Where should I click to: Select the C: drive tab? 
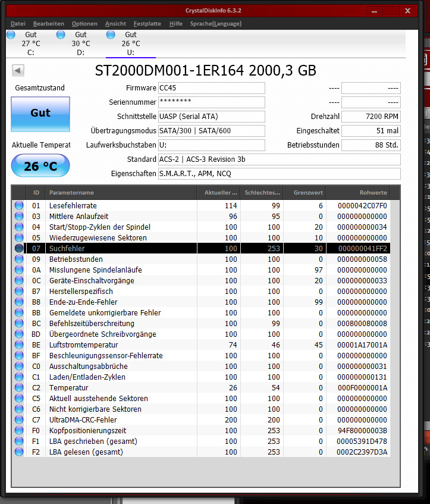click(x=31, y=43)
